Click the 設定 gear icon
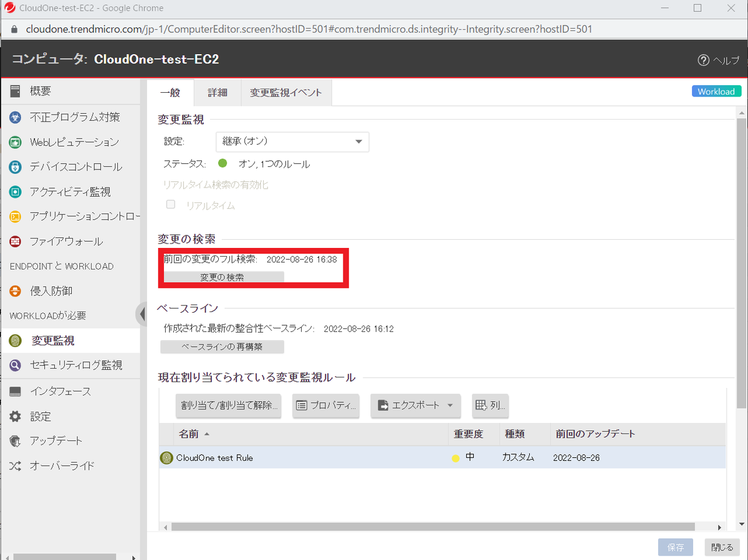748x560 pixels. [x=16, y=416]
